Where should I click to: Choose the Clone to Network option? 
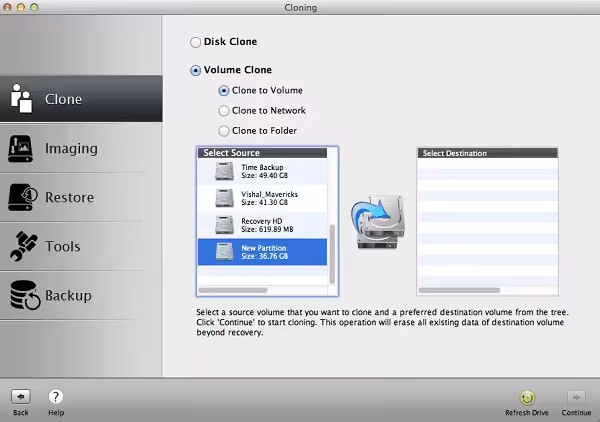(x=224, y=111)
